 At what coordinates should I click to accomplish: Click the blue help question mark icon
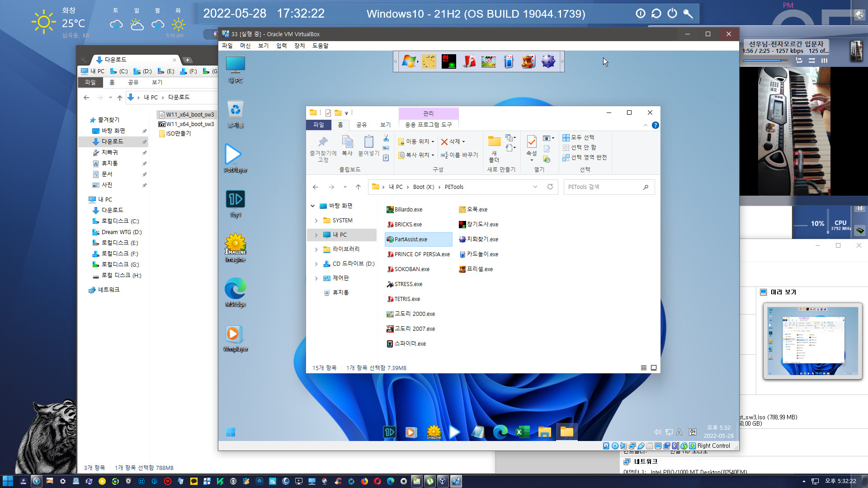[656, 125]
